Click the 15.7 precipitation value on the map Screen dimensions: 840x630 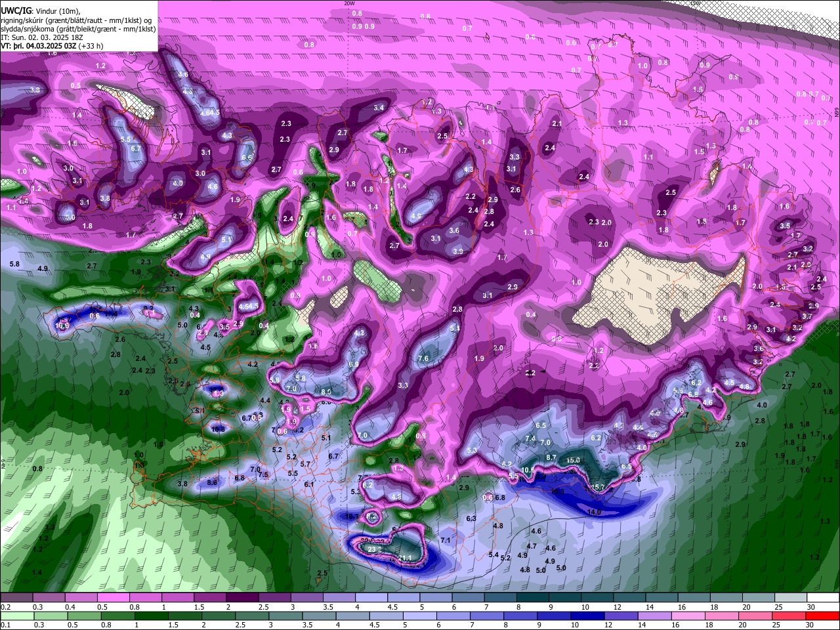click(597, 487)
